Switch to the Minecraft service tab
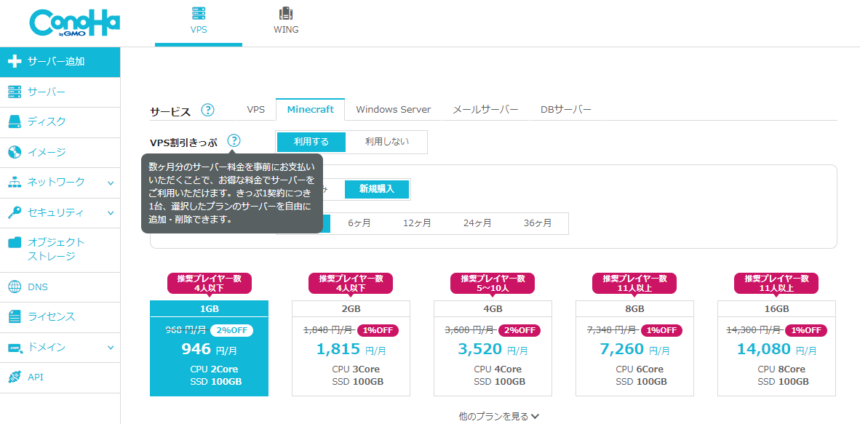This screenshot has width=860, height=424. [310, 110]
